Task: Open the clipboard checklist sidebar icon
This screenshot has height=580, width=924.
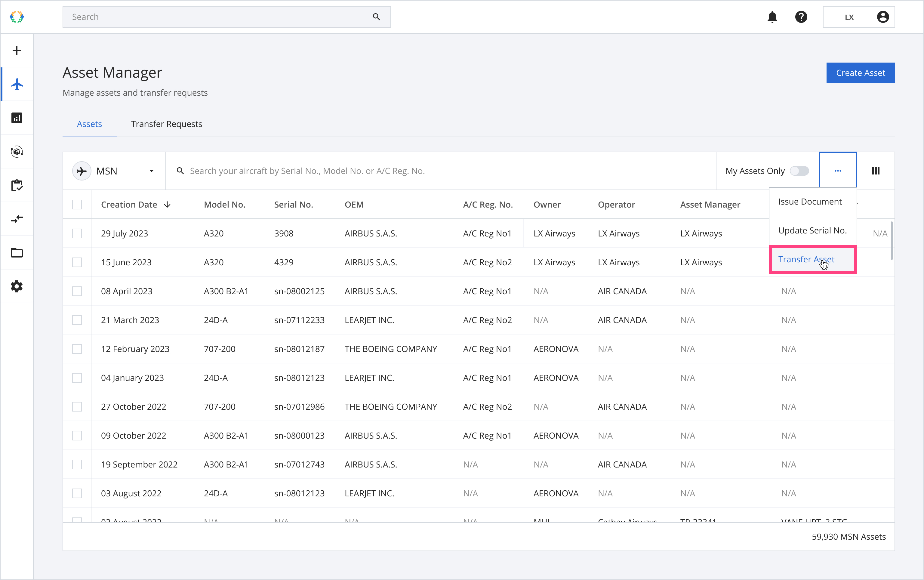Action: click(17, 185)
